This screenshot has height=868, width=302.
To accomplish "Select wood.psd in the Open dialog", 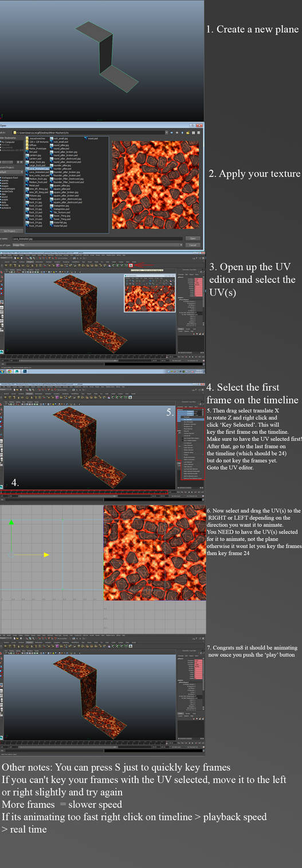I will pyautogui.click(x=91, y=138).
